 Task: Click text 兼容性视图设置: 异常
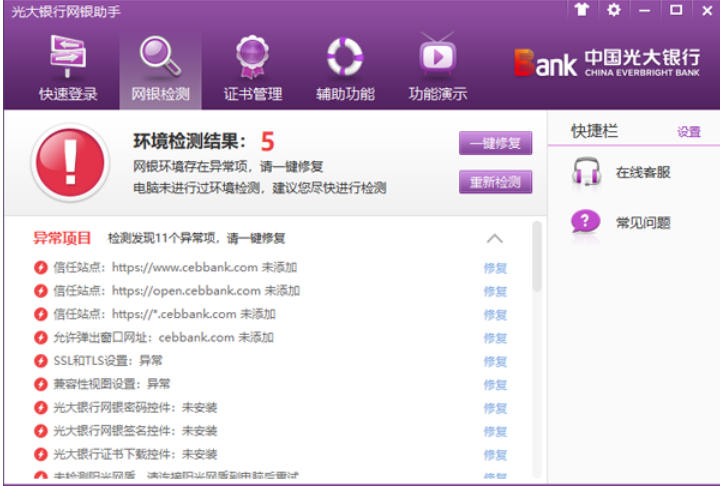(x=112, y=384)
